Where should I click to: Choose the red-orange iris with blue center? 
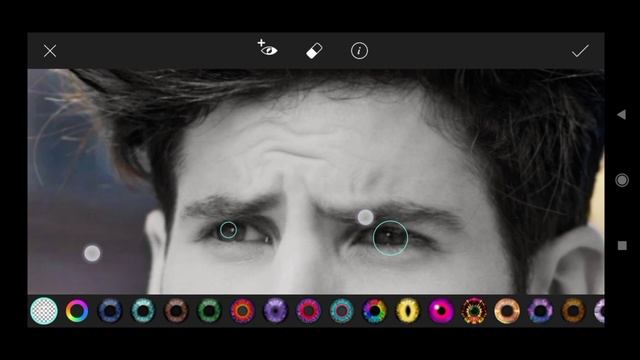[242, 311]
